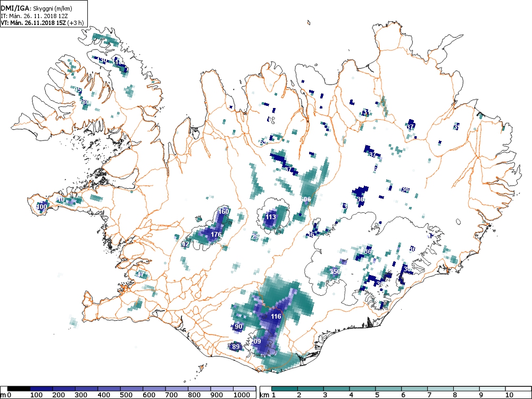The image size is (532, 399).
Task: Click the '90' visibility value on the map
Action: tap(238, 327)
